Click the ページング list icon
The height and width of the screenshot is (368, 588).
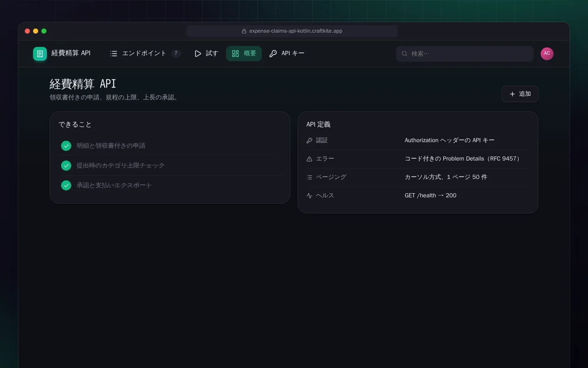[309, 177]
